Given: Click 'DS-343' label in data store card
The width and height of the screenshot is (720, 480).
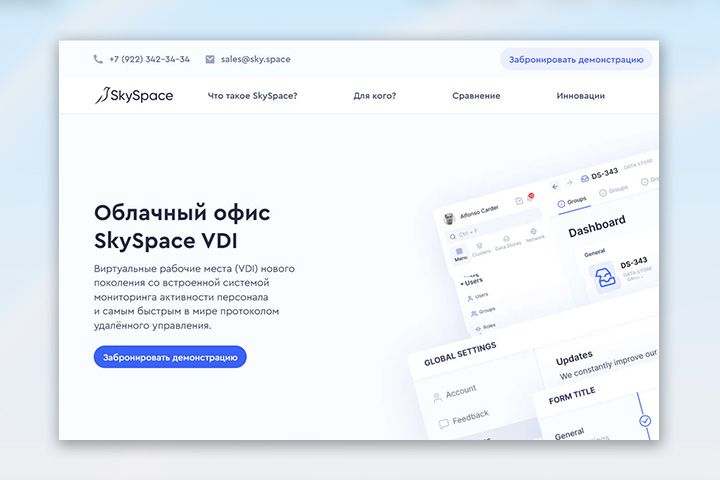Looking at the screenshot, I should 634,263.
